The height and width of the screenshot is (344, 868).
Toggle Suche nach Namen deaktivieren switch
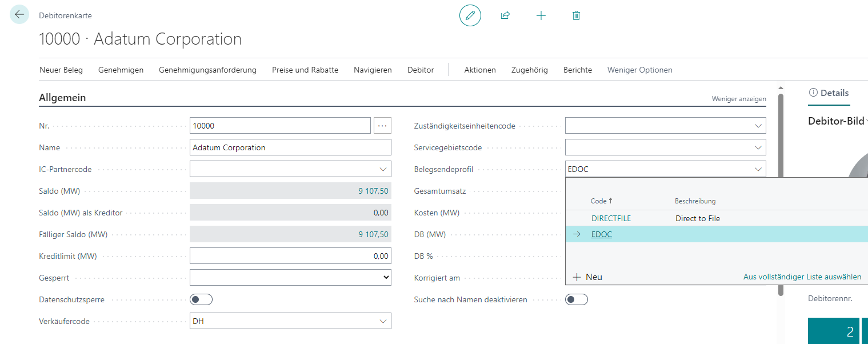click(x=576, y=299)
